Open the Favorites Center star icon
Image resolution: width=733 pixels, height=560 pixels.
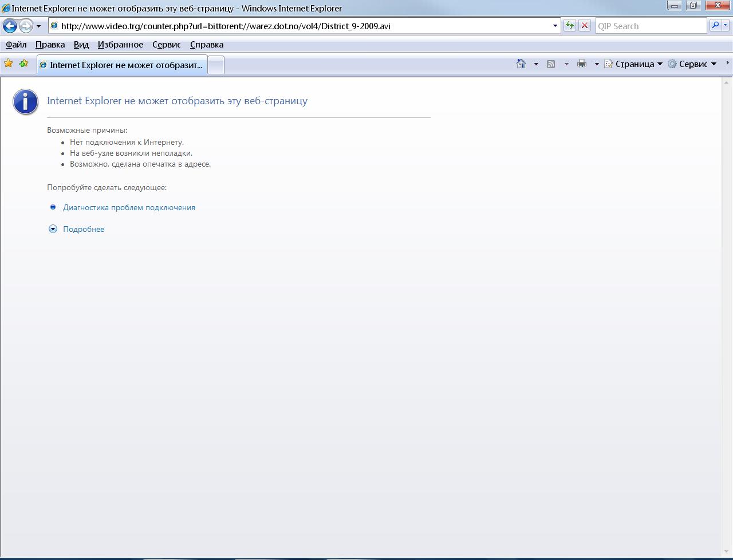tap(9, 64)
